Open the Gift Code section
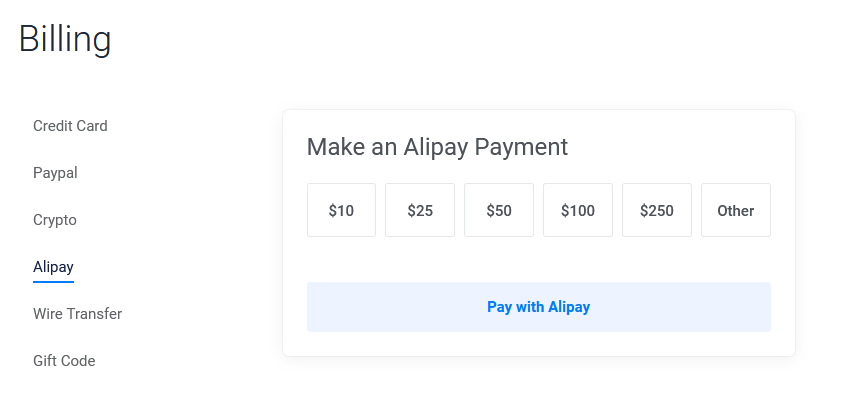 pos(64,361)
